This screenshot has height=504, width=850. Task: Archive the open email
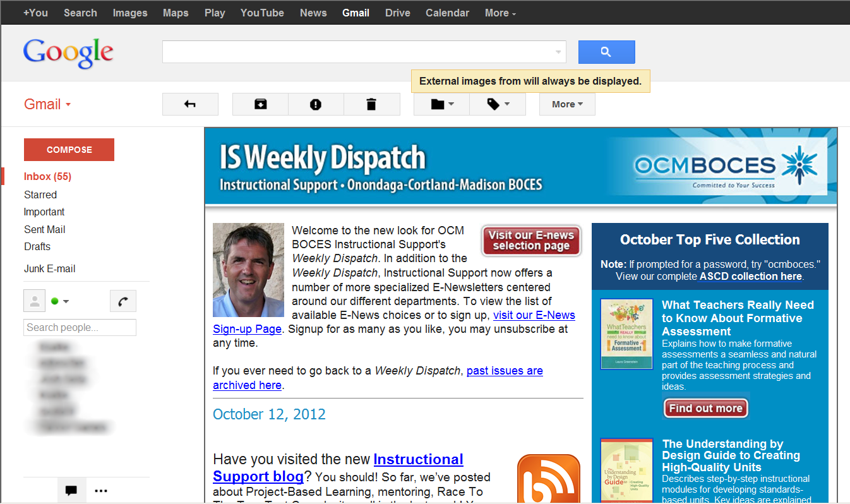pyautogui.click(x=260, y=104)
